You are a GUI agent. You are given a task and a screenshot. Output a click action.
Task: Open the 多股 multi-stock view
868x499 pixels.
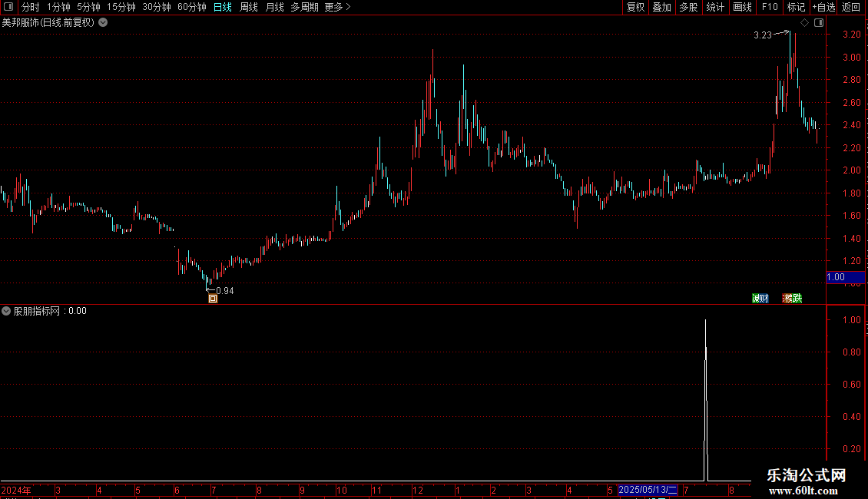point(689,7)
